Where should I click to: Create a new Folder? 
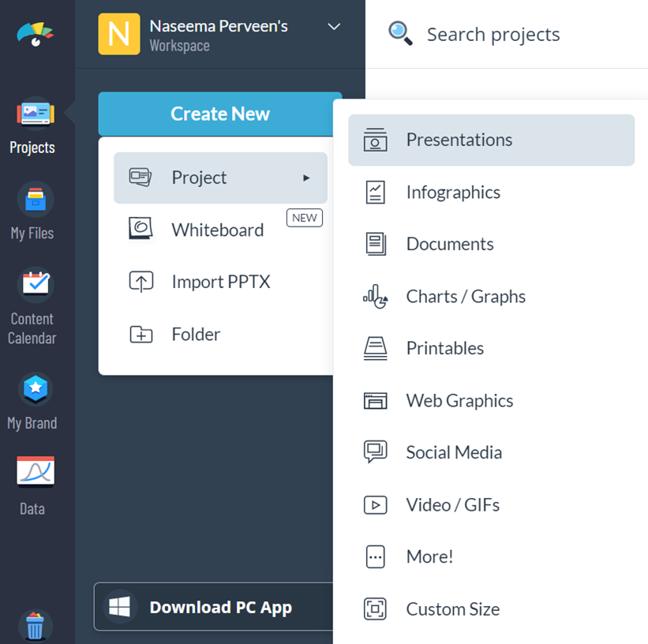click(x=196, y=334)
